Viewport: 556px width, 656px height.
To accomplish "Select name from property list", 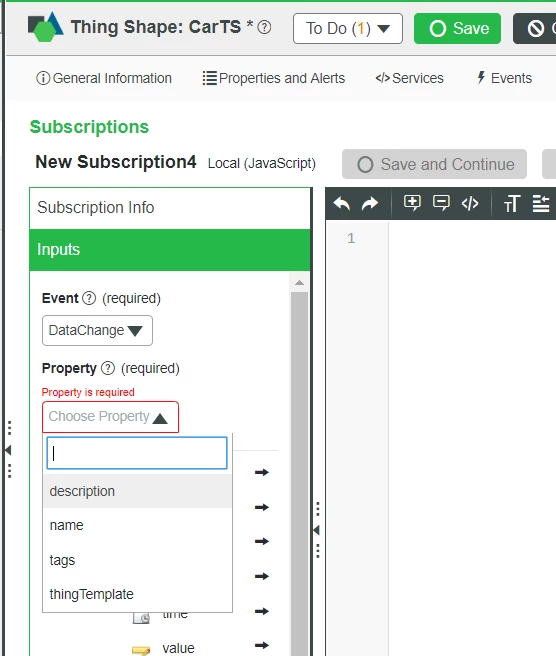I will pos(137,525).
